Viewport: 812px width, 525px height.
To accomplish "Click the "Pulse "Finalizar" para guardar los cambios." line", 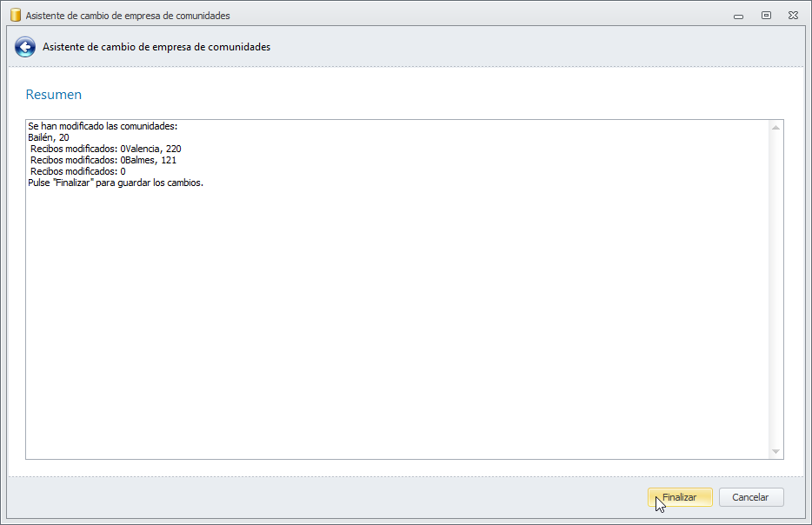I will (x=116, y=183).
